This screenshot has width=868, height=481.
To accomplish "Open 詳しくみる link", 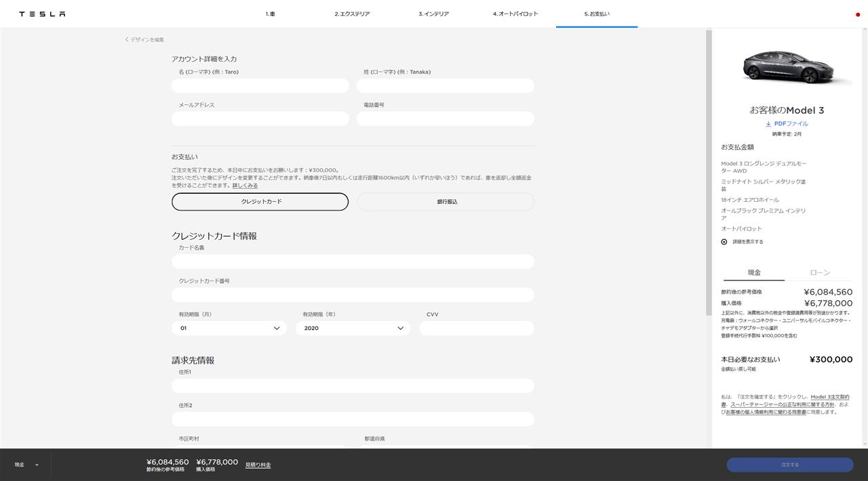I will pyautogui.click(x=245, y=186).
